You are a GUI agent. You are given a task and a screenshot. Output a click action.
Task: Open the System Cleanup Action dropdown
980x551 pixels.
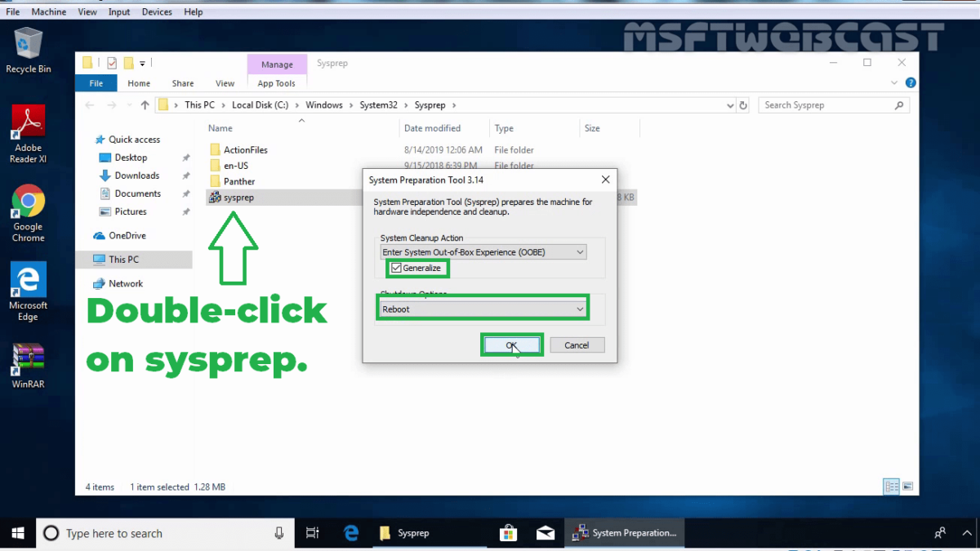483,252
